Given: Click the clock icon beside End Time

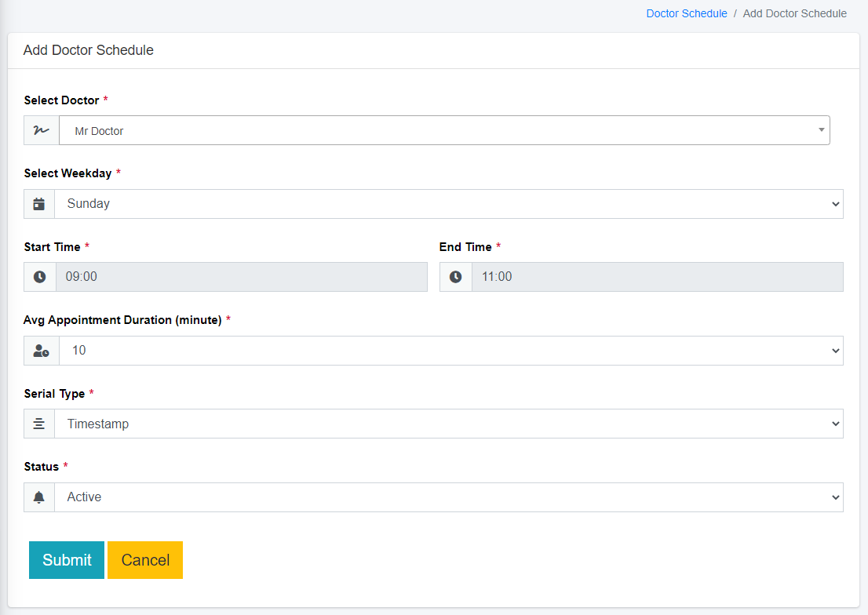Looking at the screenshot, I should [456, 276].
